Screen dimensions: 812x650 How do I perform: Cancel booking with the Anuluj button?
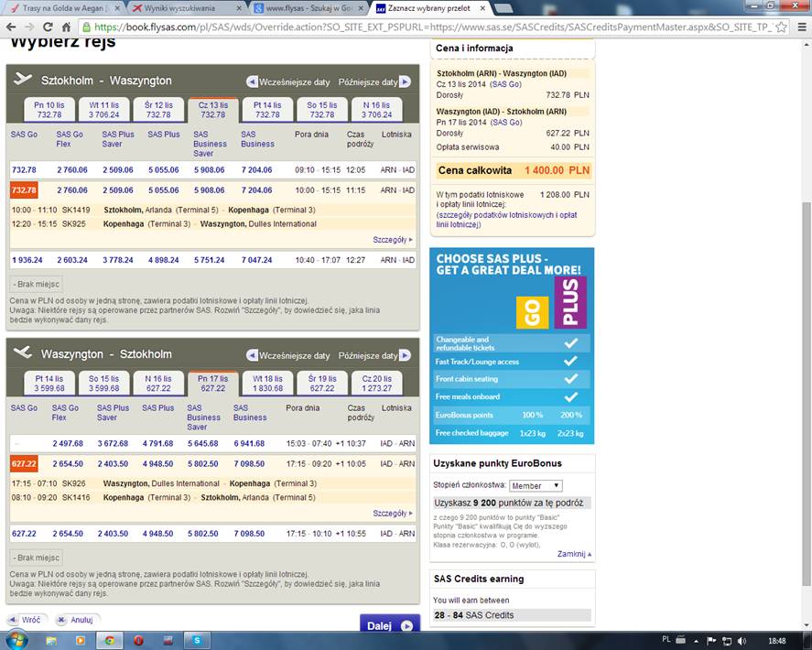coord(77,620)
